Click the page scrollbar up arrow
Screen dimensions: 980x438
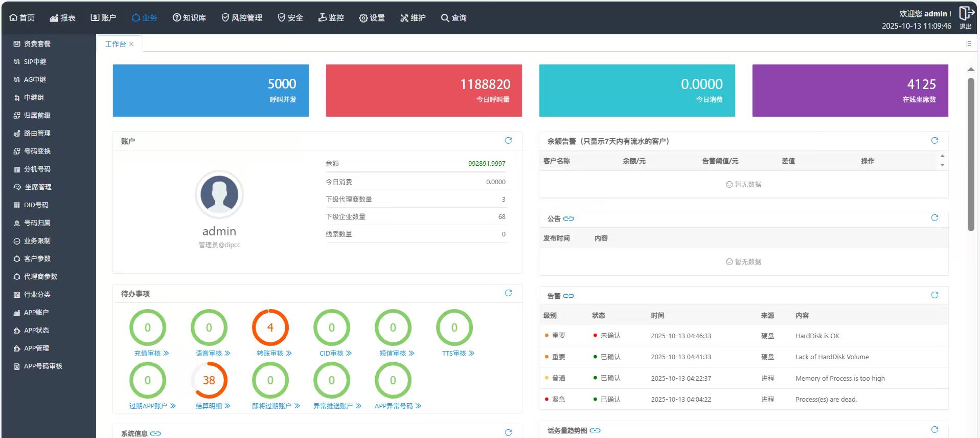(970, 69)
